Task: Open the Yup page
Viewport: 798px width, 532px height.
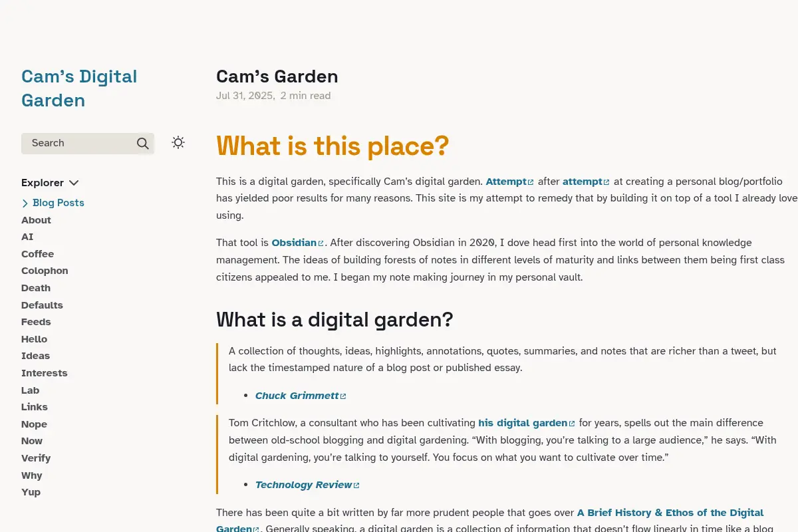Action: click(x=31, y=492)
